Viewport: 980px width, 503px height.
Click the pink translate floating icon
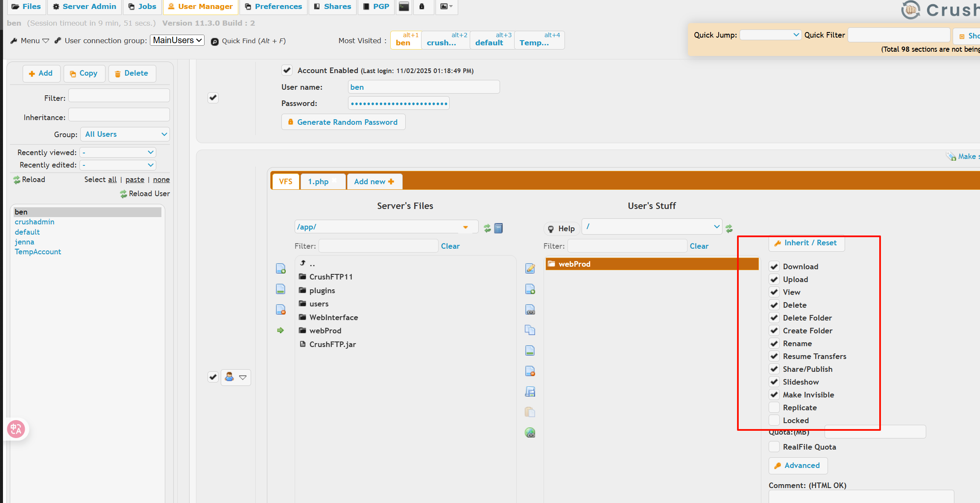[x=16, y=429]
